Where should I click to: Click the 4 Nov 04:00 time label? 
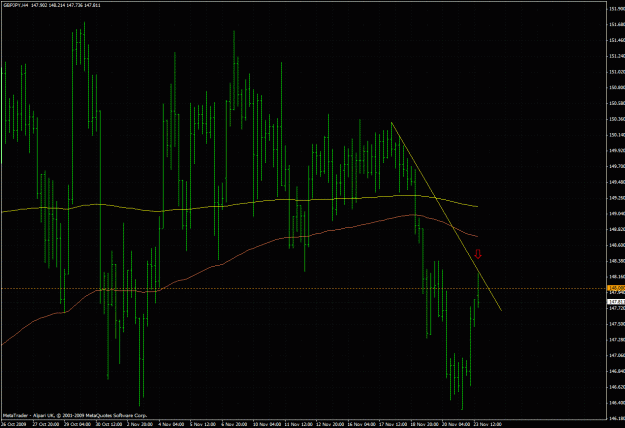tap(171, 424)
